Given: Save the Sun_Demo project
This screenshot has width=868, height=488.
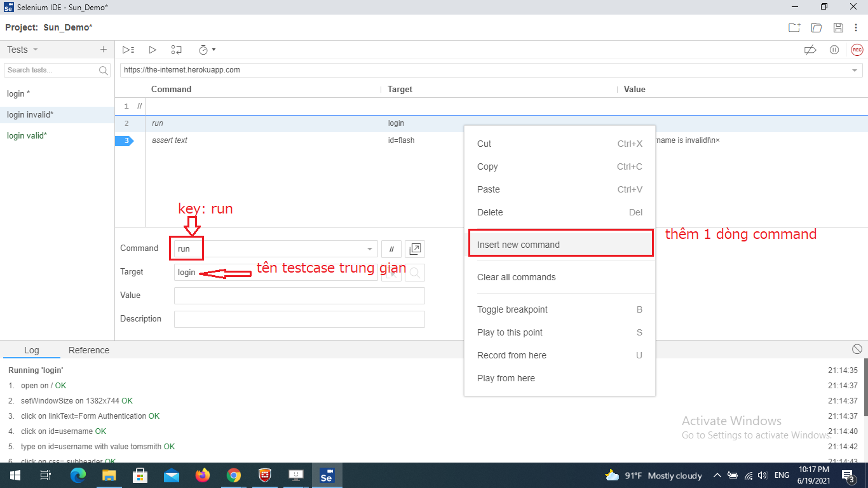Looking at the screenshot, I should (838, 27).
